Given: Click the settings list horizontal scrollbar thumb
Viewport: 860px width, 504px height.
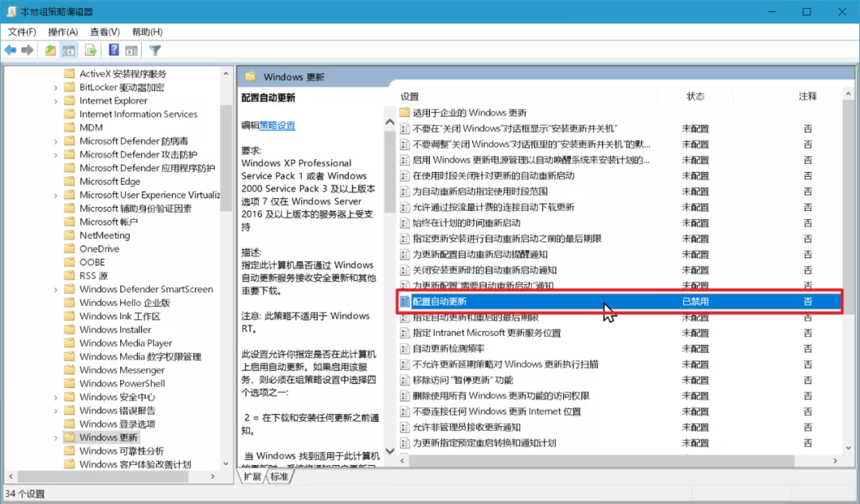Looking at the screenshot, I should pyautogui.click(x=602, y=461).
